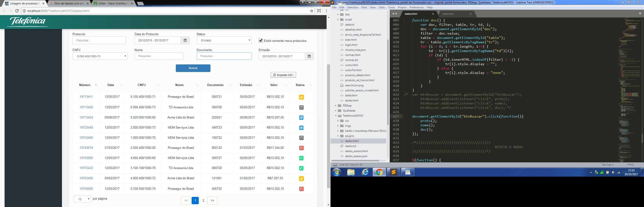
Task: Expand the REIApp folder in Sublime sidebar
Action: 336,106
